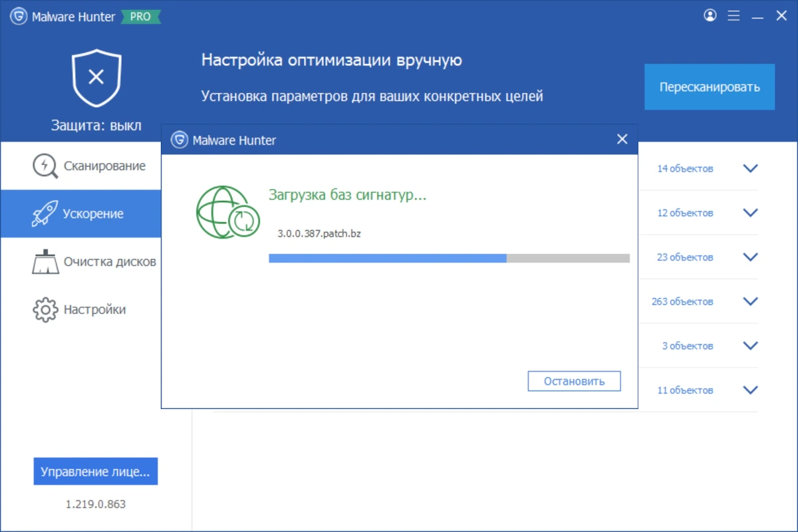Viewport: 798px width, 532px height.
Task: Click the 'Настройка оптимизации вручную' heading
Action: [332, 61]
